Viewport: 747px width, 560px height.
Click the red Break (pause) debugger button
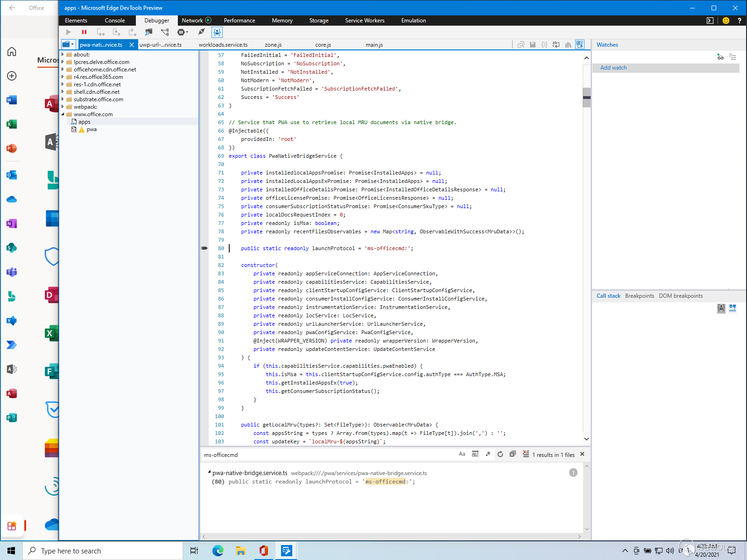coord(84,32)
